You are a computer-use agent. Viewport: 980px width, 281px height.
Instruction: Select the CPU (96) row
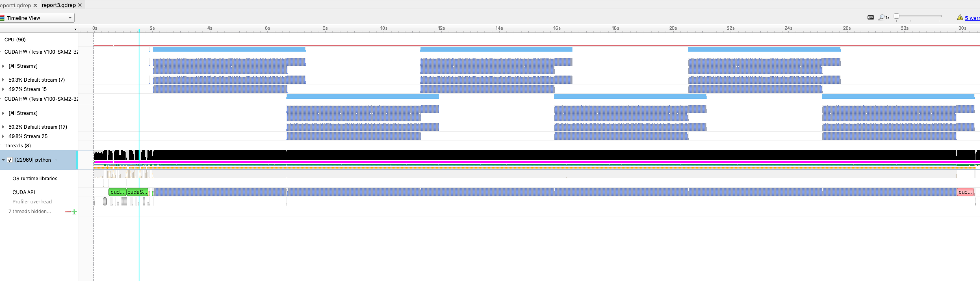pos(39,40)
